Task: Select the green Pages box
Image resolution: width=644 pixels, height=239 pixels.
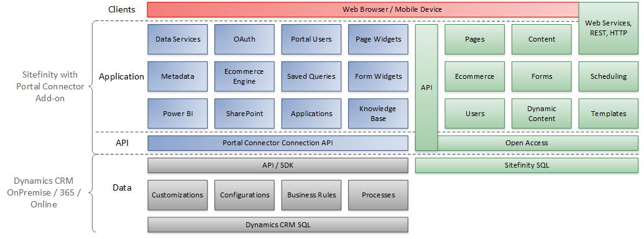Action: [475, 39]
